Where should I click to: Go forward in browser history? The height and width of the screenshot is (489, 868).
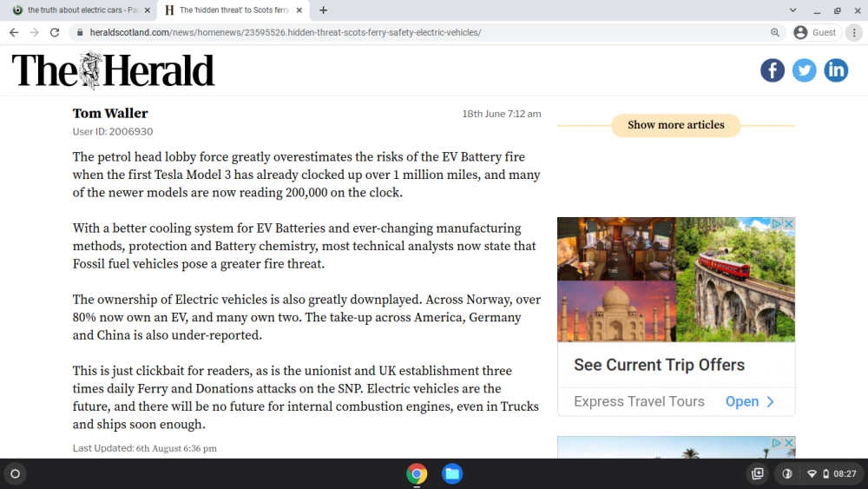(35, 33)
